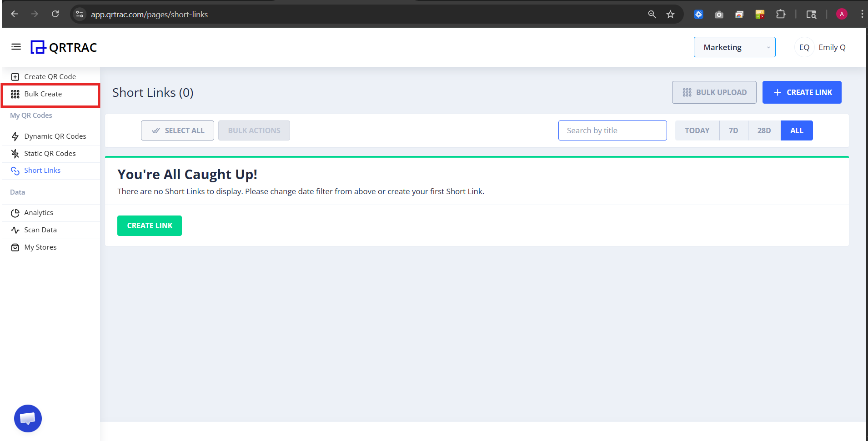Screen dimensions: 868x441
Task: Open Static QR Codes section
Action: click(x=50, y=153)
